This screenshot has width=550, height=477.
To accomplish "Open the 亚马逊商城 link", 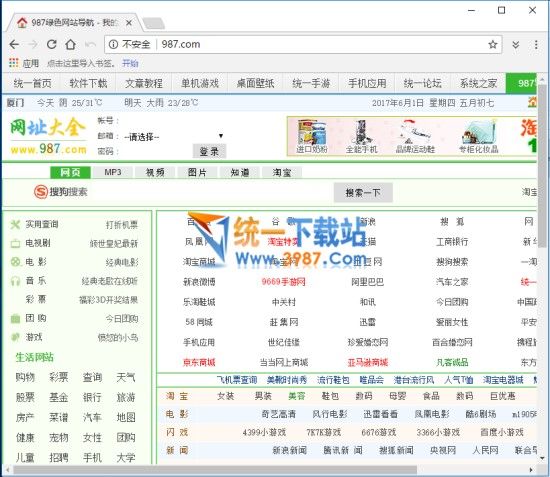I will tap(368, 362).
